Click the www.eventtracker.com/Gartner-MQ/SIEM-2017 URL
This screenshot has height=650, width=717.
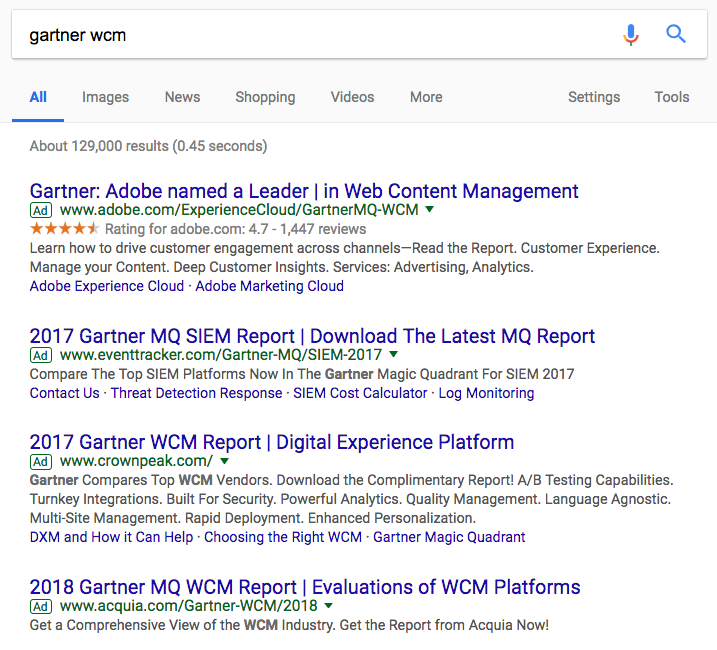[221, 355]
